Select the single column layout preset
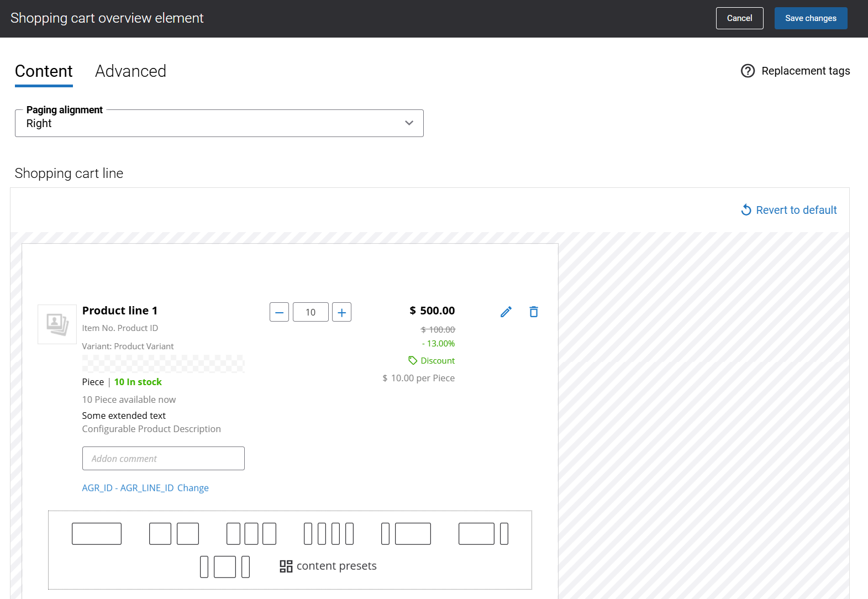Image resolution: width=868 pixels, height=599 pixels. tap(97, 534)
